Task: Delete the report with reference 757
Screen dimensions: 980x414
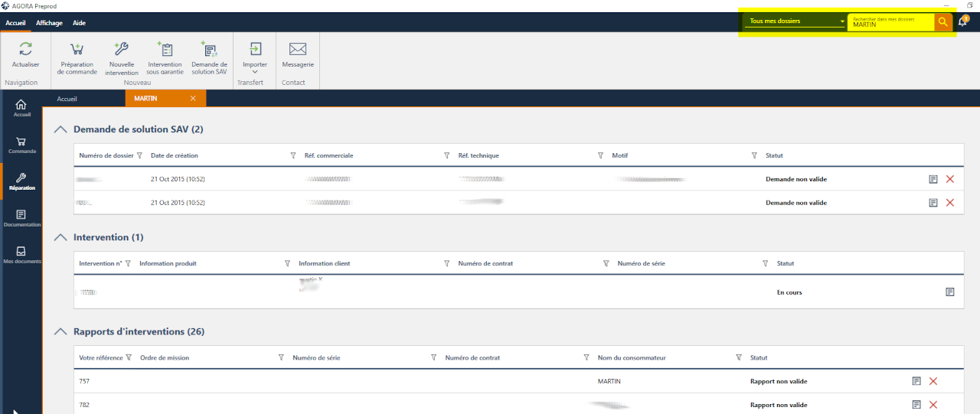Action: (x=933, y=381)
